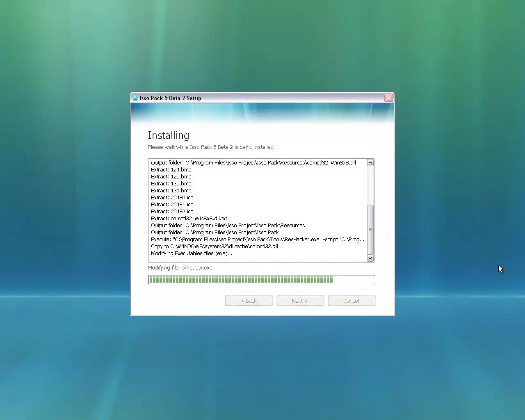Select the 'Modifying Executables files (exe)...' line

192,253
